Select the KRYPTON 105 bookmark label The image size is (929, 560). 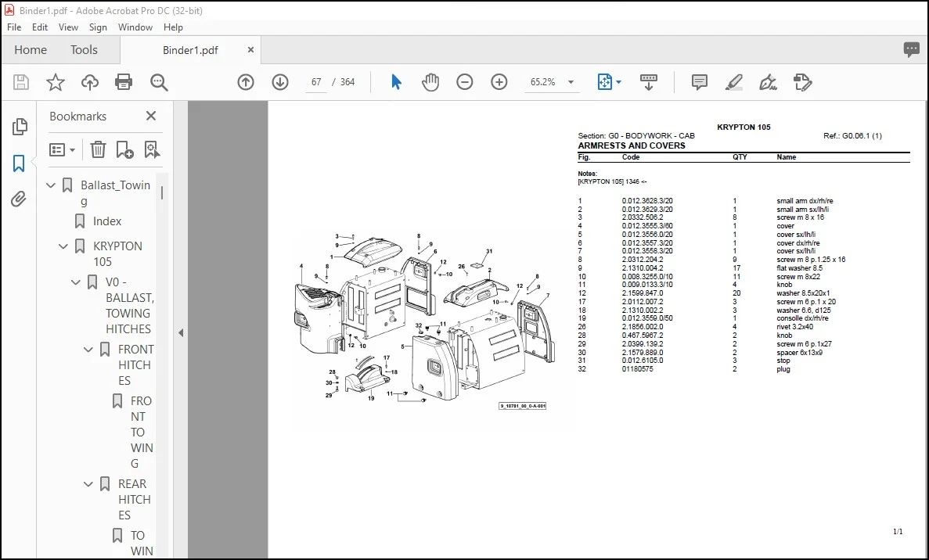pyautogui.click(x=117, y=254)
